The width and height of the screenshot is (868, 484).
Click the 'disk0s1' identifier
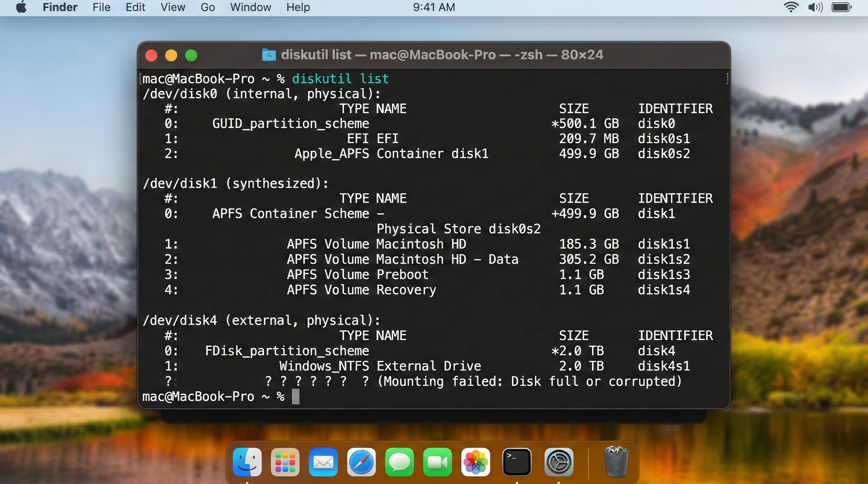(664, 139)
